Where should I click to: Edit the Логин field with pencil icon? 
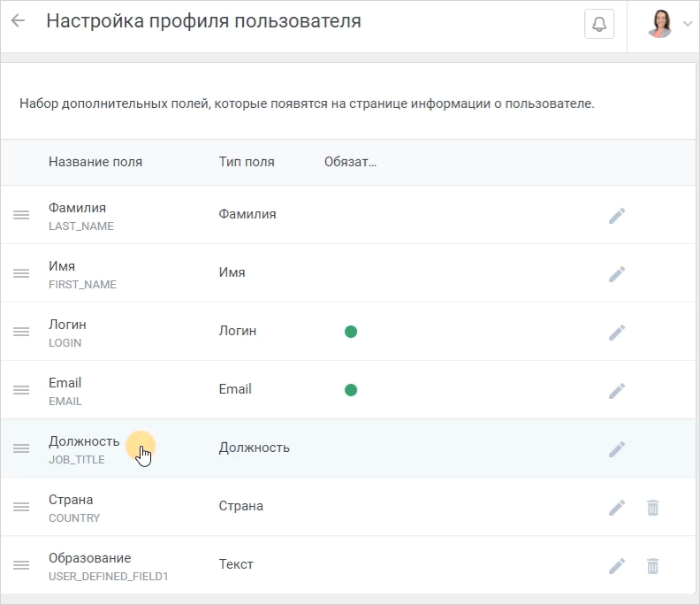(x=617, y=332)
